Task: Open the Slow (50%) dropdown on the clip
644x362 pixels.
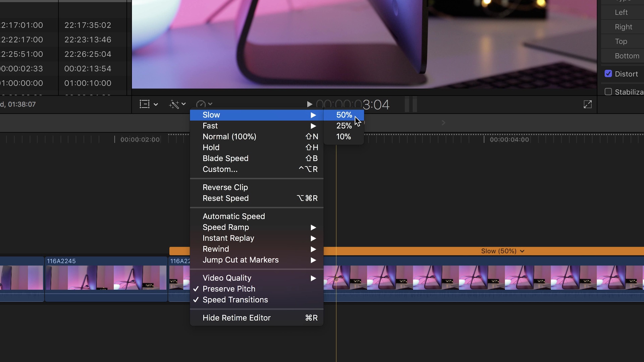Action: point(522,251)
